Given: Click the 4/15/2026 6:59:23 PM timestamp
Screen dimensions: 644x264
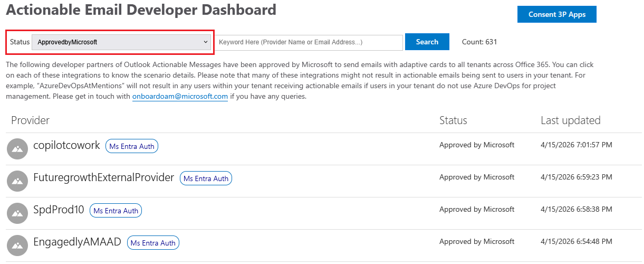Looking at the screenshot, I should click(x=576, y=177).
